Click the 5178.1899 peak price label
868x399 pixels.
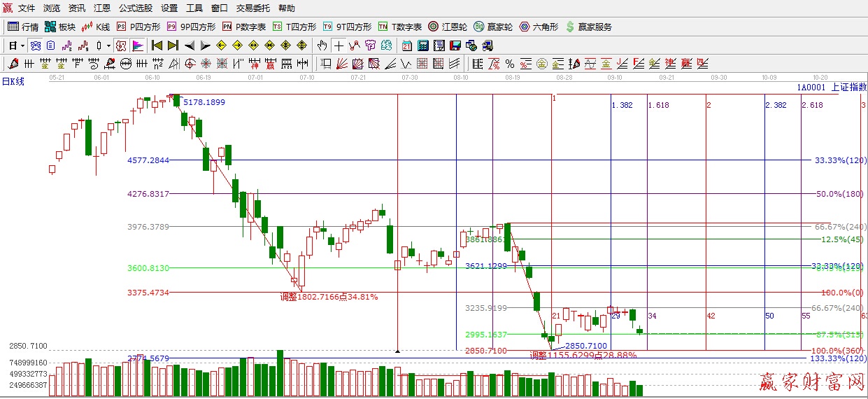tap(204, 102)
